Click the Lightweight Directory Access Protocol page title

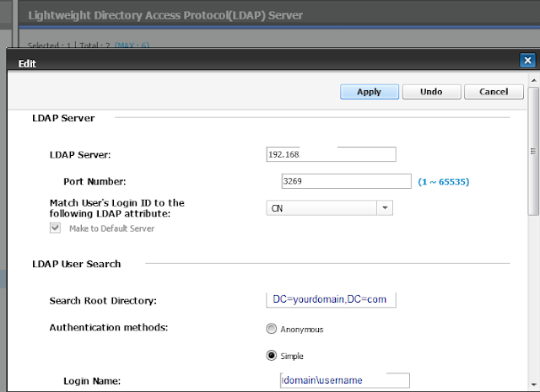point(165,15)
